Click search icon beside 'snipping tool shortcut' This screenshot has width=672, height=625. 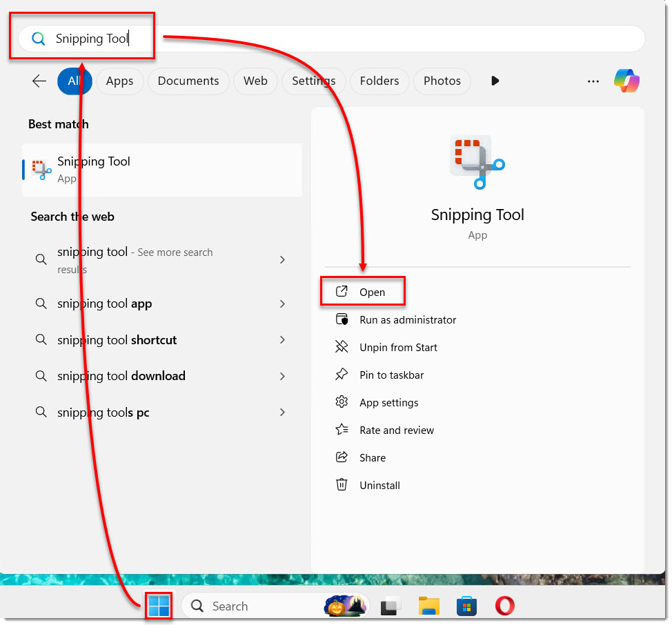pos(41,339)
